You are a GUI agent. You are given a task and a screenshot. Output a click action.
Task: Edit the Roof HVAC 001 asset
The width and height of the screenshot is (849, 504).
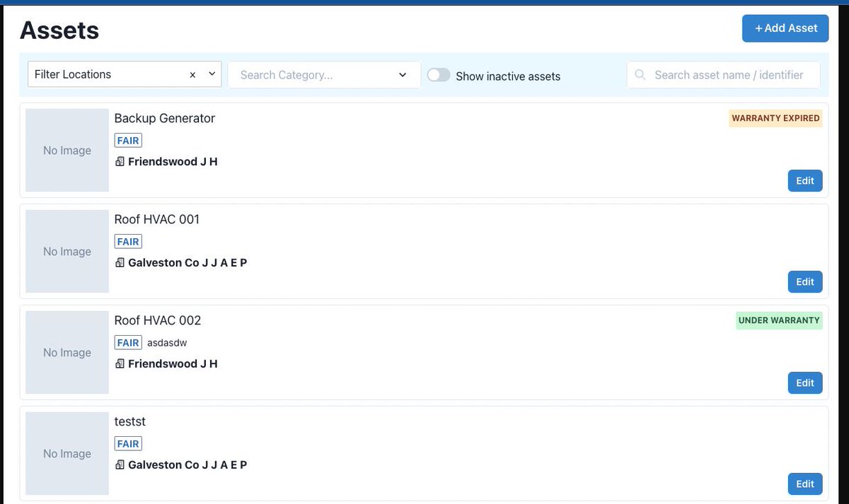(x=805, y=281)
